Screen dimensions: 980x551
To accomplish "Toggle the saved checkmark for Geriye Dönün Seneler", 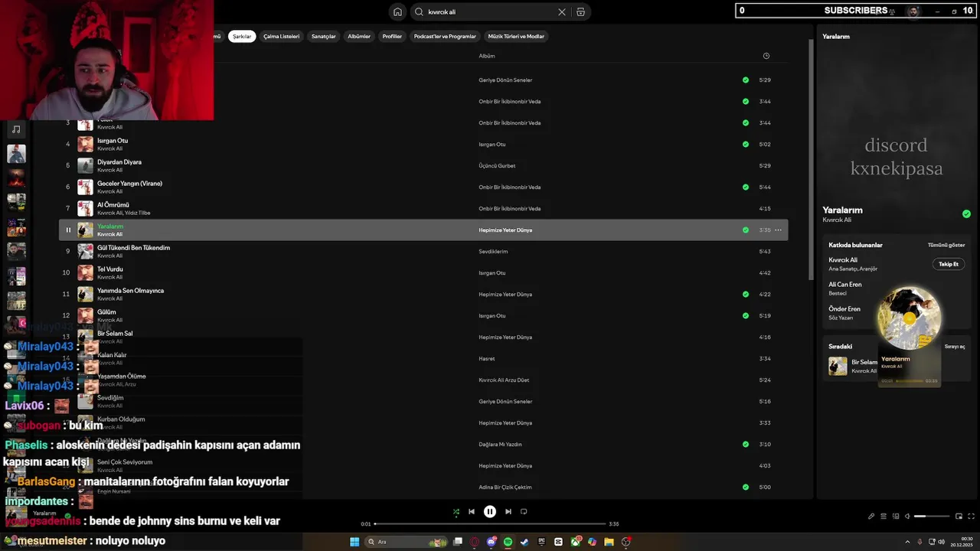I will coord(746,80).
